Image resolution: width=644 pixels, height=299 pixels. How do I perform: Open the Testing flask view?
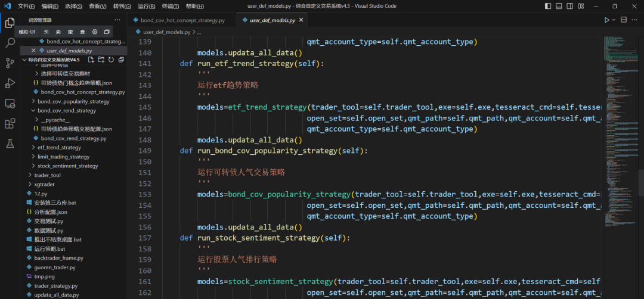[x=10, y=144]
